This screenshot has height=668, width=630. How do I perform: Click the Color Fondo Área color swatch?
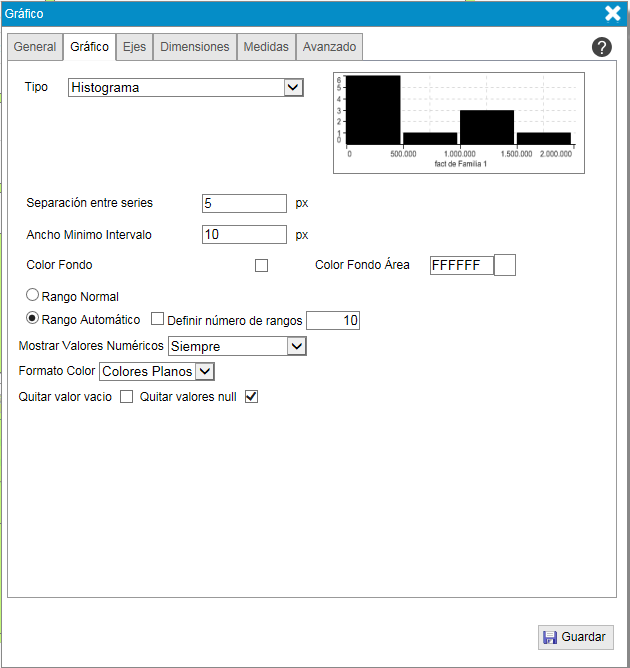(x=505, y=265)
